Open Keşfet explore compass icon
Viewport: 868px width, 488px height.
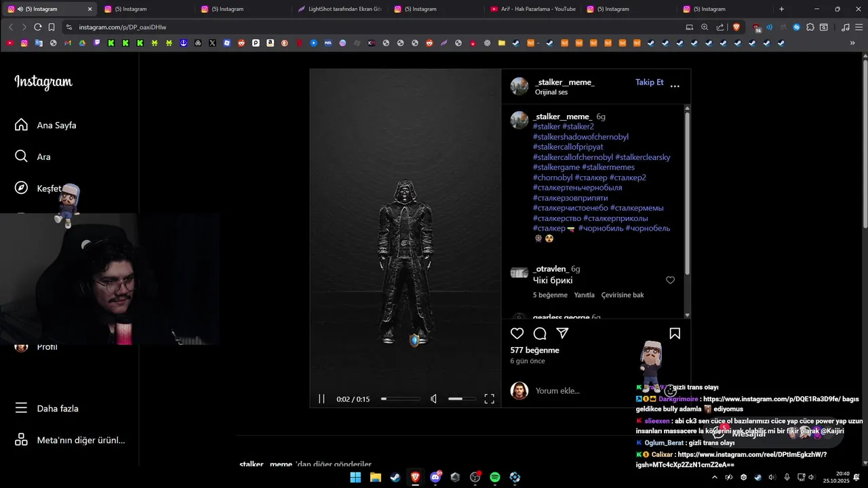(21, 188)
